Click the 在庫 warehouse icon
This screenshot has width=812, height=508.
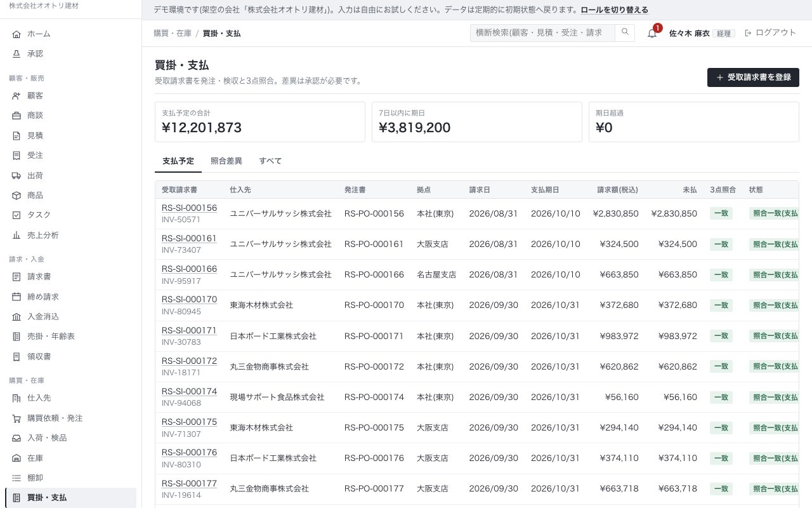coord(16,458)
